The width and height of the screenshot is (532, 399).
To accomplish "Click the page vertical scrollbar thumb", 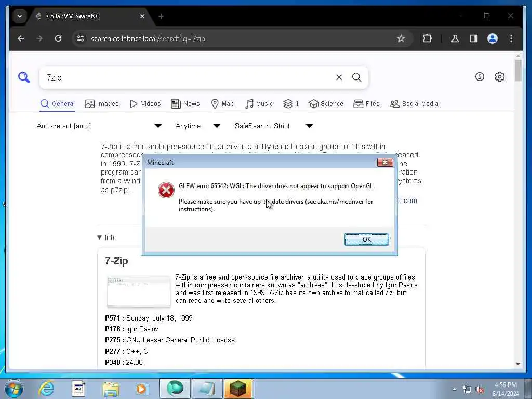I will tap(518, 70).
